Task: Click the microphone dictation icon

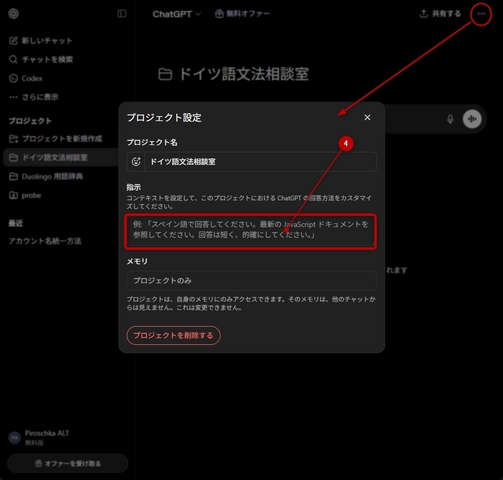Action: pos(450,119)
